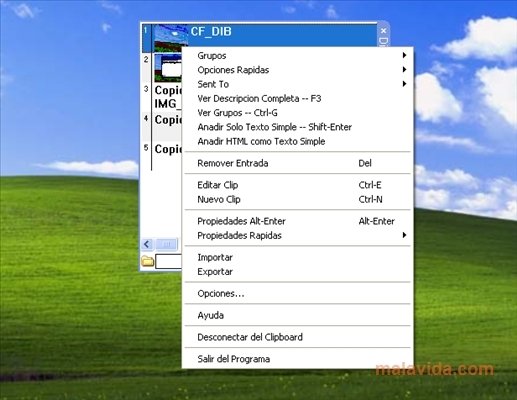Click the Opciones Rapidas submenu arrow
The height and width of the screenshot is (400, 517).
pos(404,69)
